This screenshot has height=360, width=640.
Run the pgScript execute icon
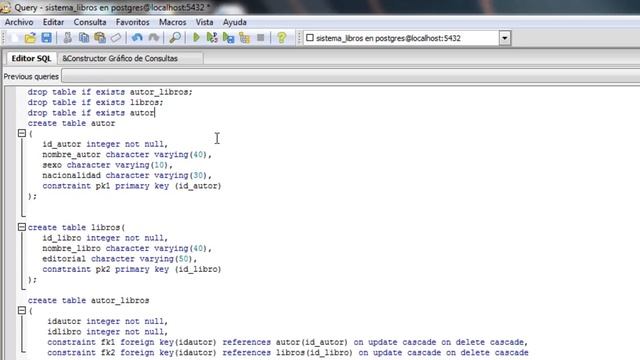[x=212, y=38]
